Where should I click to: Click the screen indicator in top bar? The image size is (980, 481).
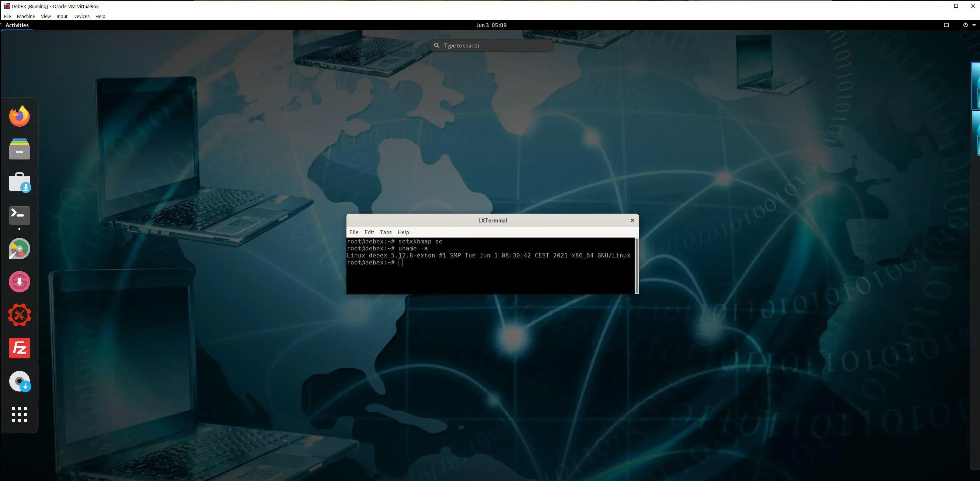click(x=946, y=25)
